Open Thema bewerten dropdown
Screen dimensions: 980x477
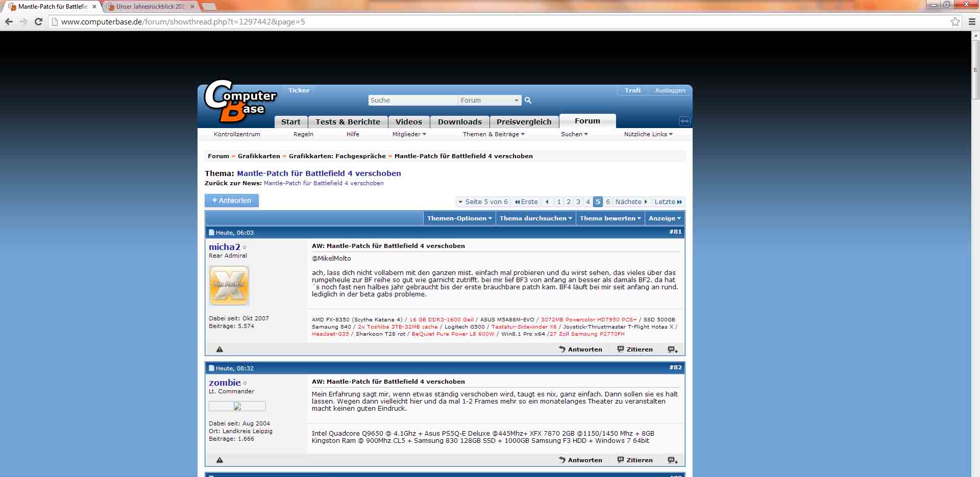click(610, 218)
